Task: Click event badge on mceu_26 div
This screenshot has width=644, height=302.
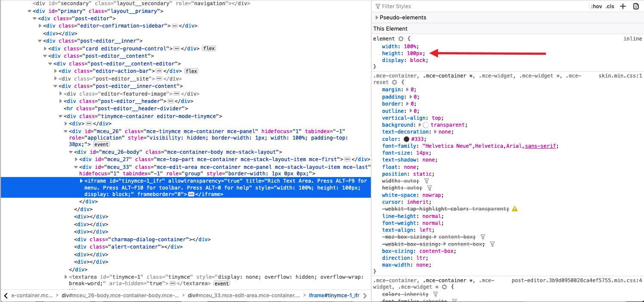Action: coord(102,144)
